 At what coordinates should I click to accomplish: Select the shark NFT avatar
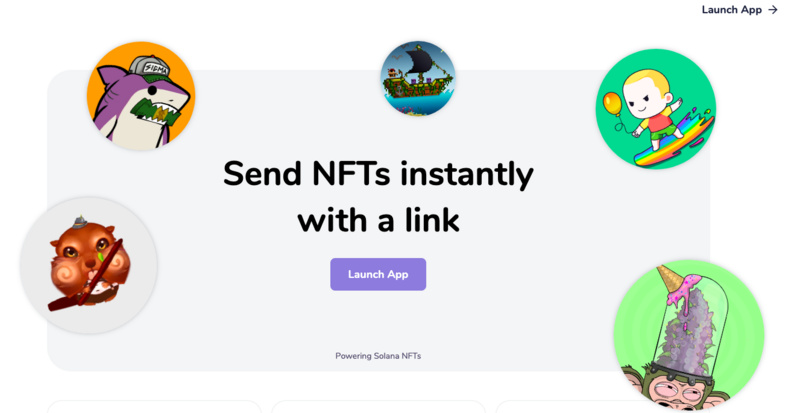140,96
